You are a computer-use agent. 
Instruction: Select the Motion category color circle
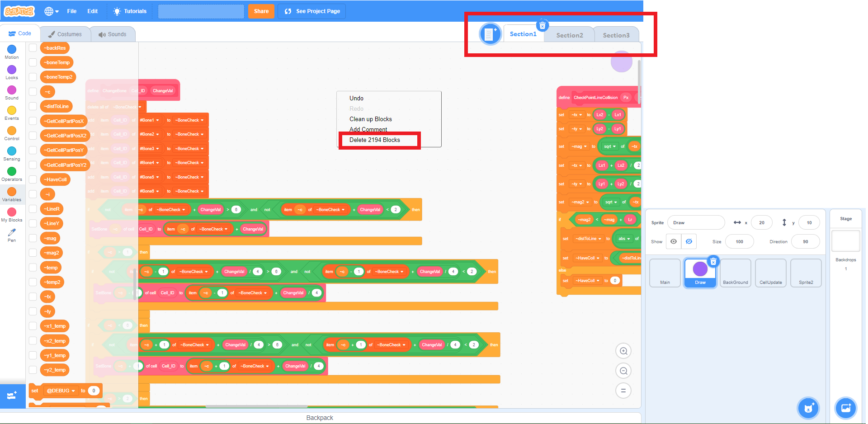point(12,49)
